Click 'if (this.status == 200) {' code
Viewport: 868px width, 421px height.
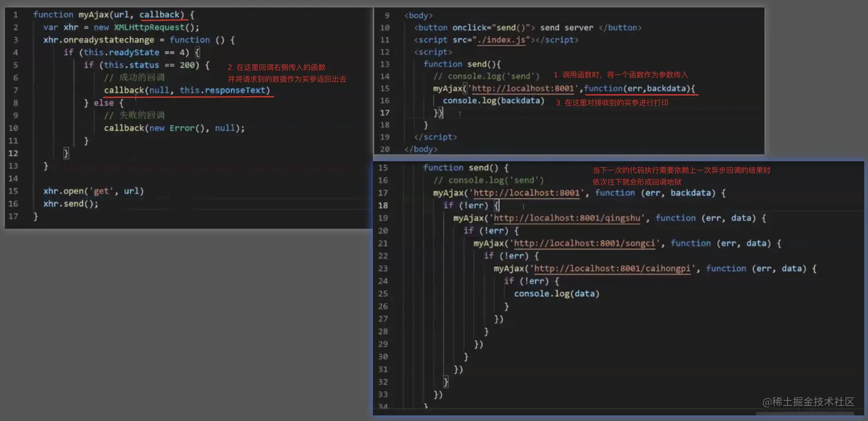147,65
